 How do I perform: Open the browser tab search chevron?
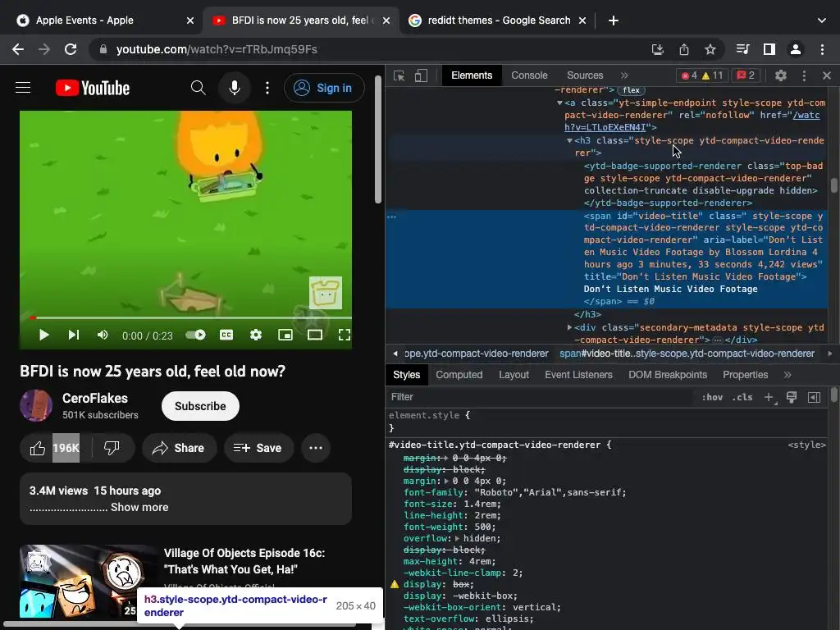822,21
